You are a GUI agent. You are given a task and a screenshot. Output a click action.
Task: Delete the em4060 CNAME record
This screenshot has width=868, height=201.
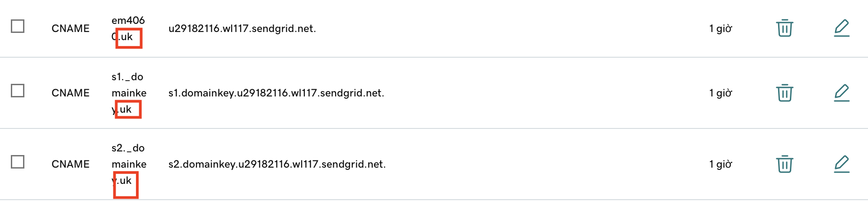[x=784, y=28]
